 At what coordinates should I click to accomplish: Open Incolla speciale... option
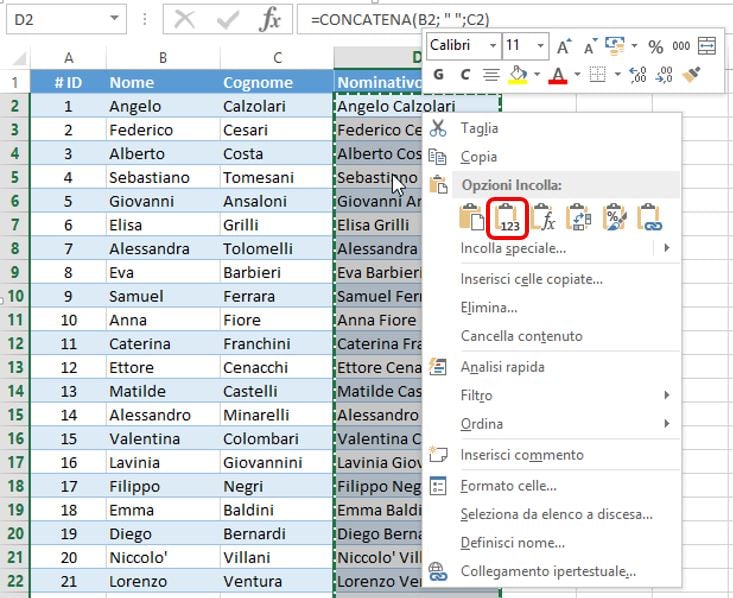click(513, 248)
